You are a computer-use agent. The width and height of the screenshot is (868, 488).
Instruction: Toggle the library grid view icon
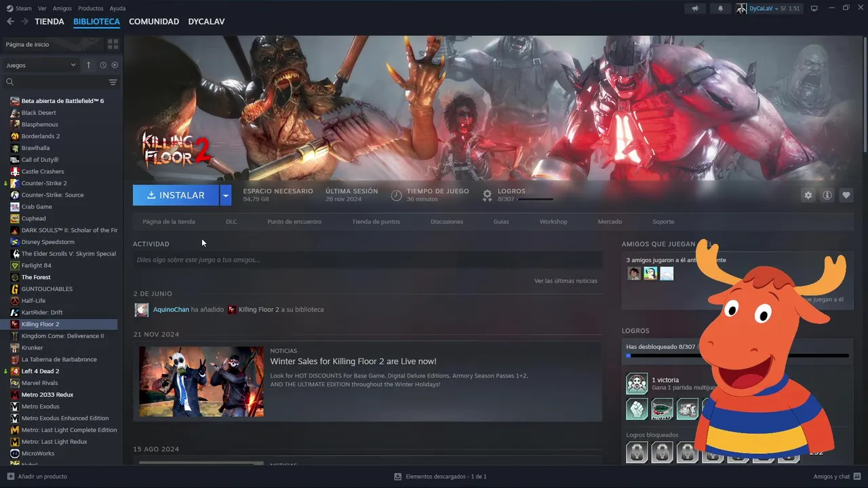pyautogui.click(x=113, y=44)
